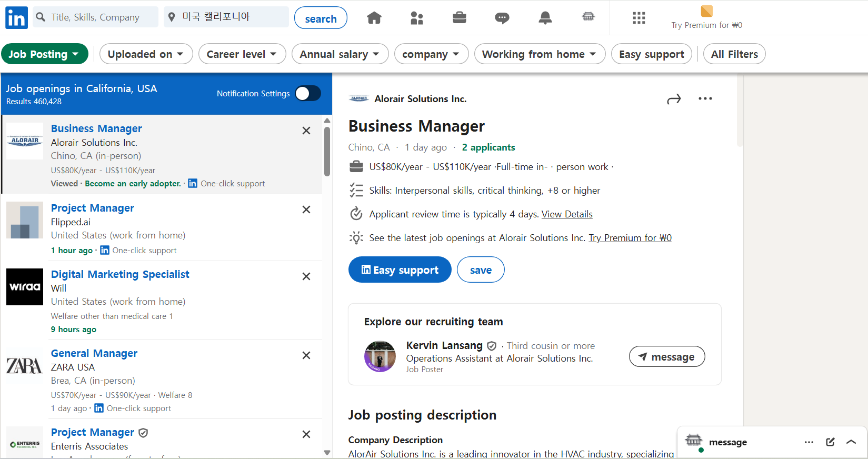Share the Business Manager job via arrow icon
Viewport: 868px width, 459px height.
tap(674, 99)
